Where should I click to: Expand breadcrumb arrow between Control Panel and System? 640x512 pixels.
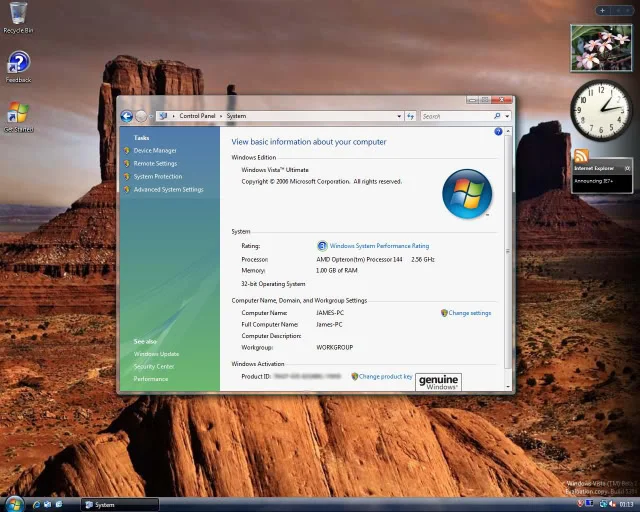coord(221,116)
